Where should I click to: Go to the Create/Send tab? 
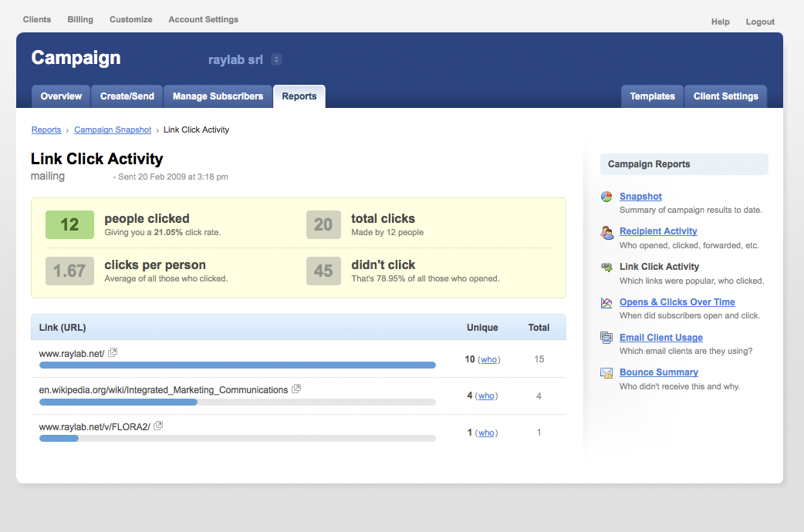(x=127, y=96)
